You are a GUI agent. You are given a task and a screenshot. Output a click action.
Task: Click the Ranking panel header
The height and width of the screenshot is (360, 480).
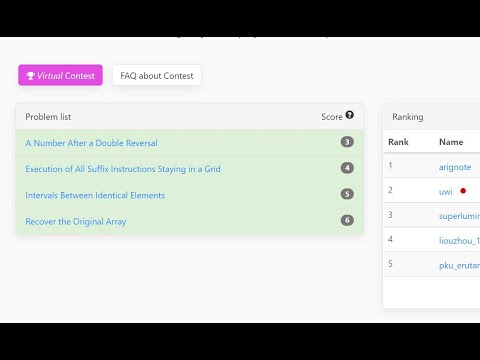click(x=408, y=117)
